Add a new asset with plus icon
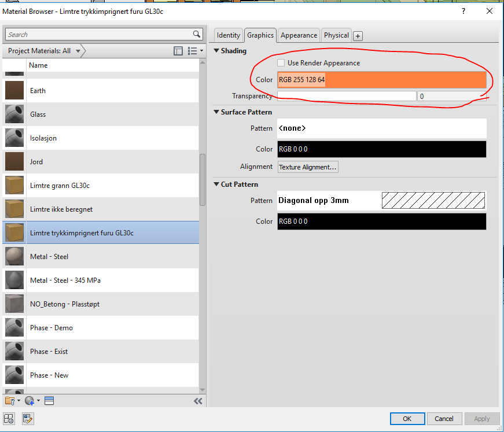The width and height of the screenshot is (504, 432). click(x=358, y=36)
